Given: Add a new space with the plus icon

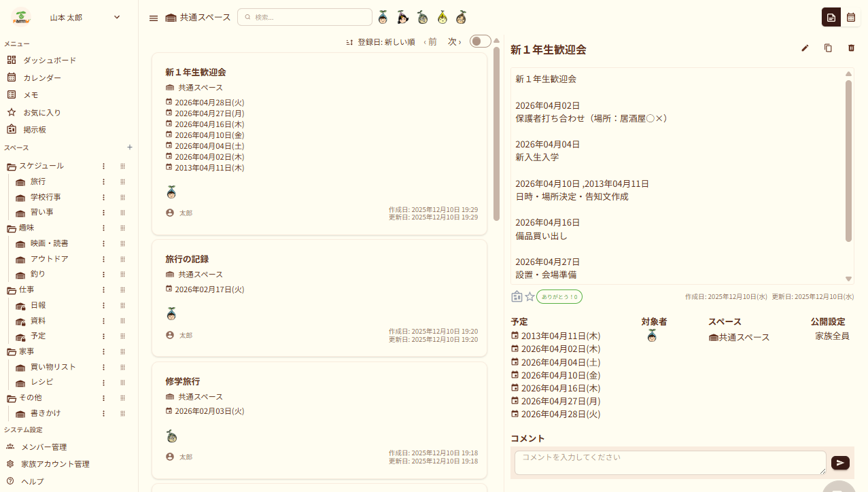Looking at the screenshot, I should [x=130, y=147].
